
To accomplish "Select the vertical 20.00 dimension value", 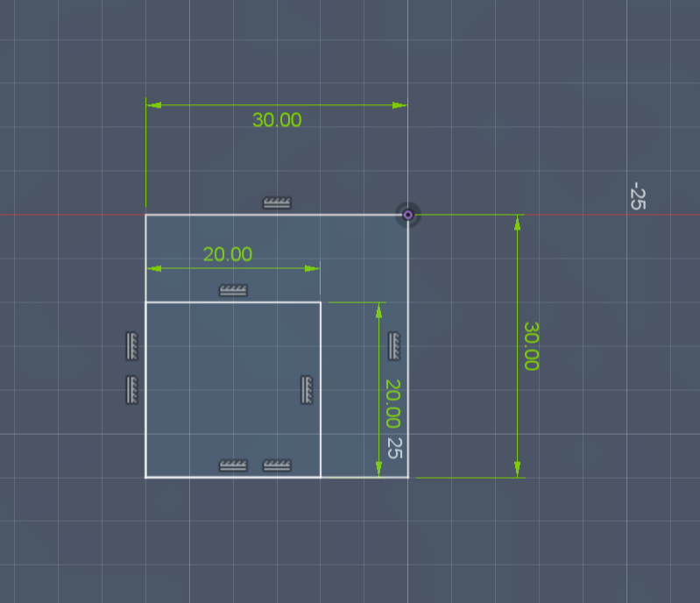I will click(392, 403).
